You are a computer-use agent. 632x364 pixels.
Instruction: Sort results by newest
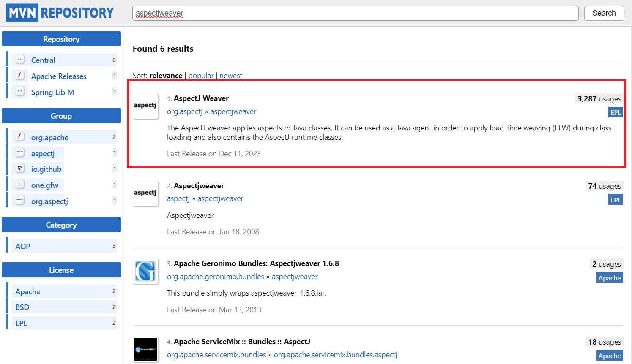click(x=231, y=75)
